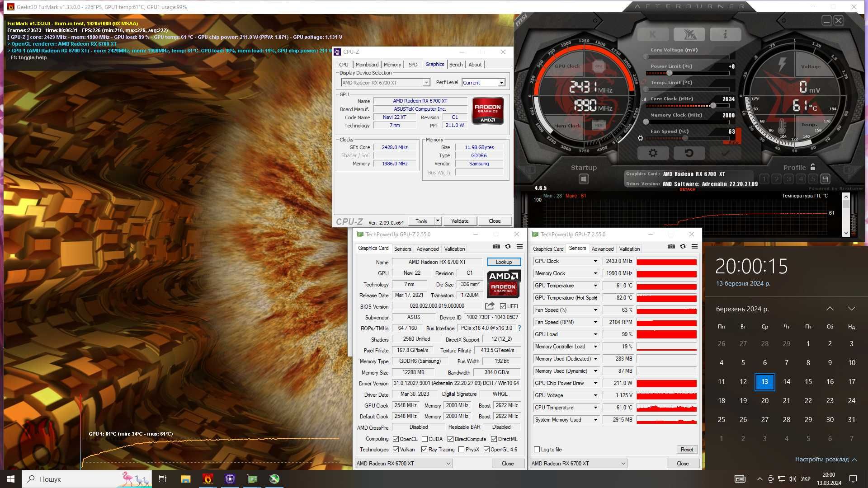Click the Bus Interface question mark icon
This screenshot has width=868, height=488.
tap(519, 328)
